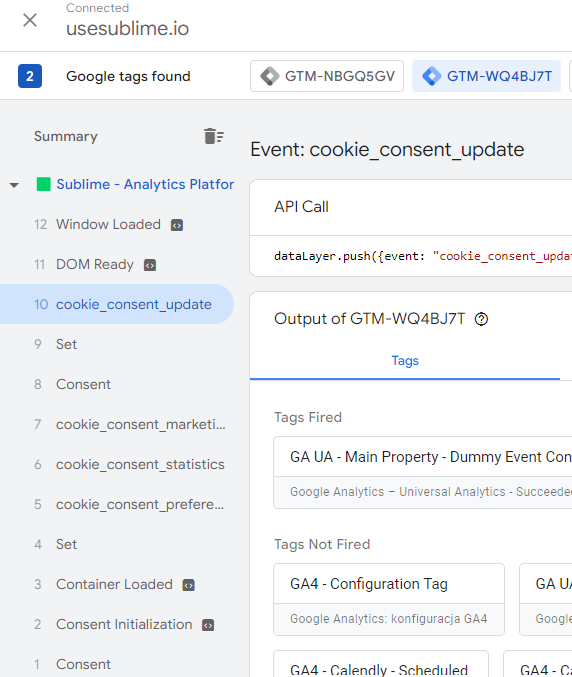
Task: Select event 8 Consent
Action: tap(117, 384)
